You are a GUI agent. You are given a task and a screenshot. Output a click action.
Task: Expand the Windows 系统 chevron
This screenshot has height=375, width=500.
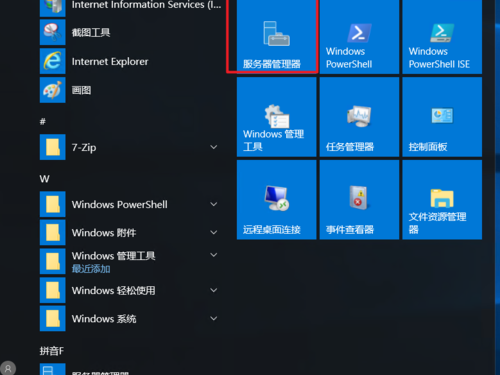tap(214, 318)
